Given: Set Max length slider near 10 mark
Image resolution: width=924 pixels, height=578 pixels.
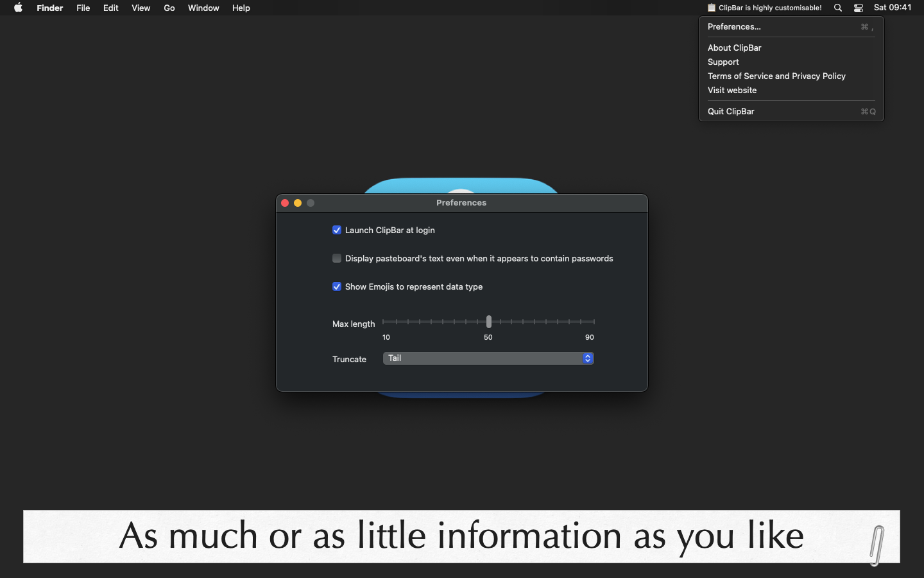Looking at the screenshot, I should pos(384,322).
